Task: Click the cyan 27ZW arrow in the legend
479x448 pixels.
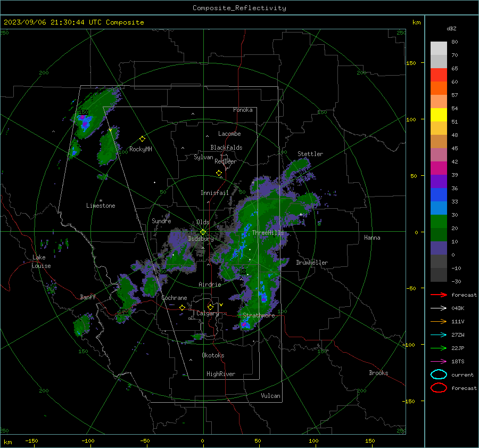Action: click(x=439, y=335)
